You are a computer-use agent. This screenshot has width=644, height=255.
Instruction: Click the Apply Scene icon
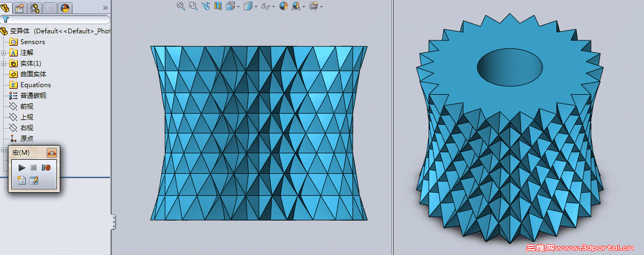296,6
